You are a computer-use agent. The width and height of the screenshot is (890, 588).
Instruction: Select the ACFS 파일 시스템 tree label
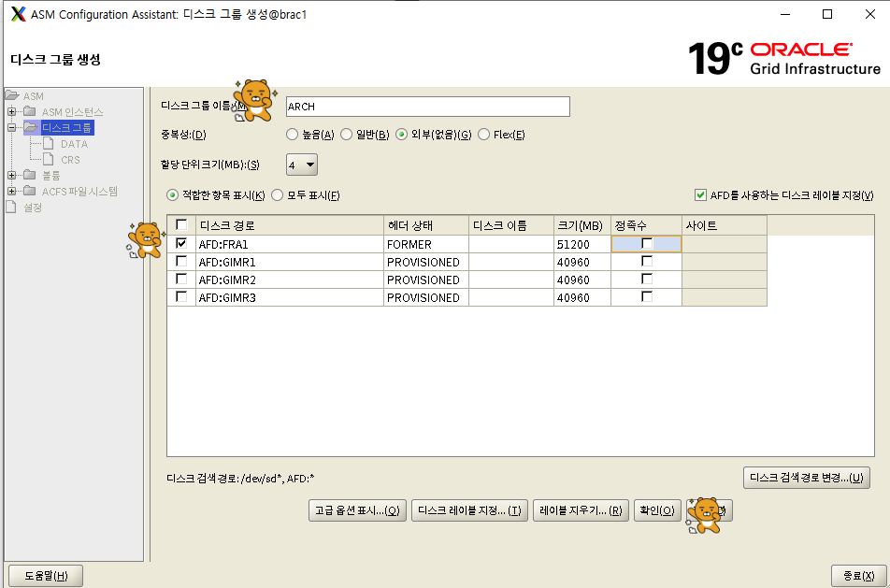79,192
